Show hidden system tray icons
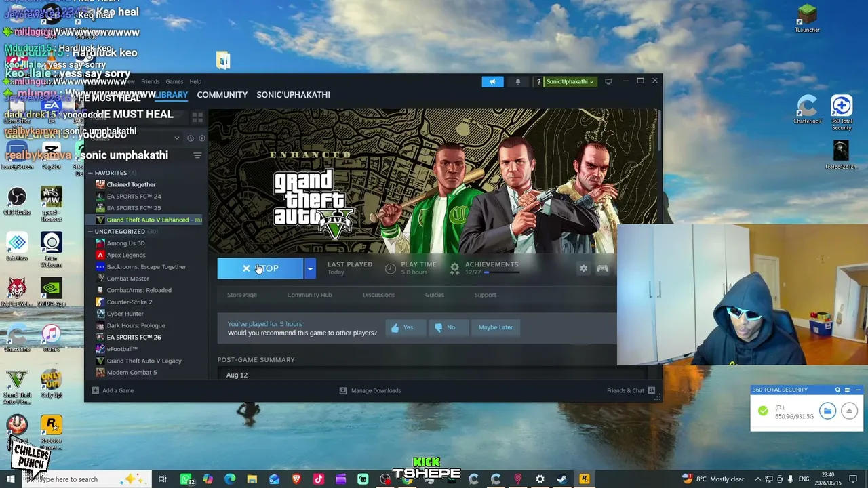This screenshot has width=868, height=488. pyautogui.click(x=758, y=479)
